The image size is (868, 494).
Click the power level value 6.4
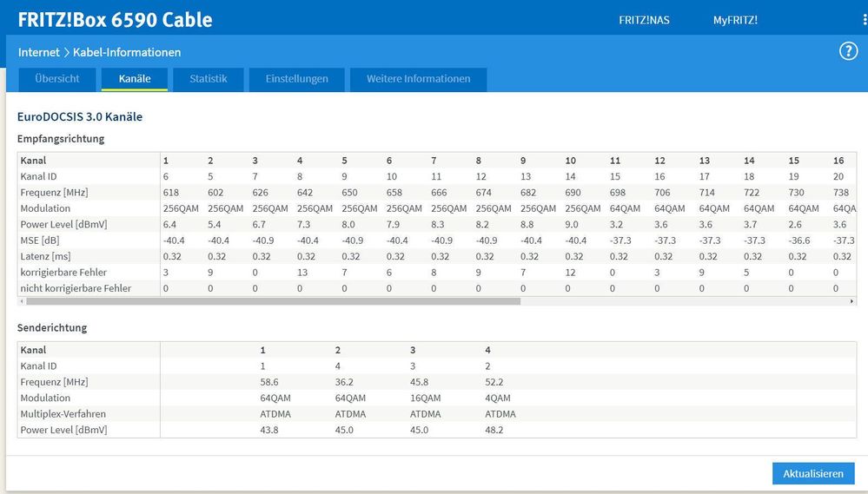point(169,225)
